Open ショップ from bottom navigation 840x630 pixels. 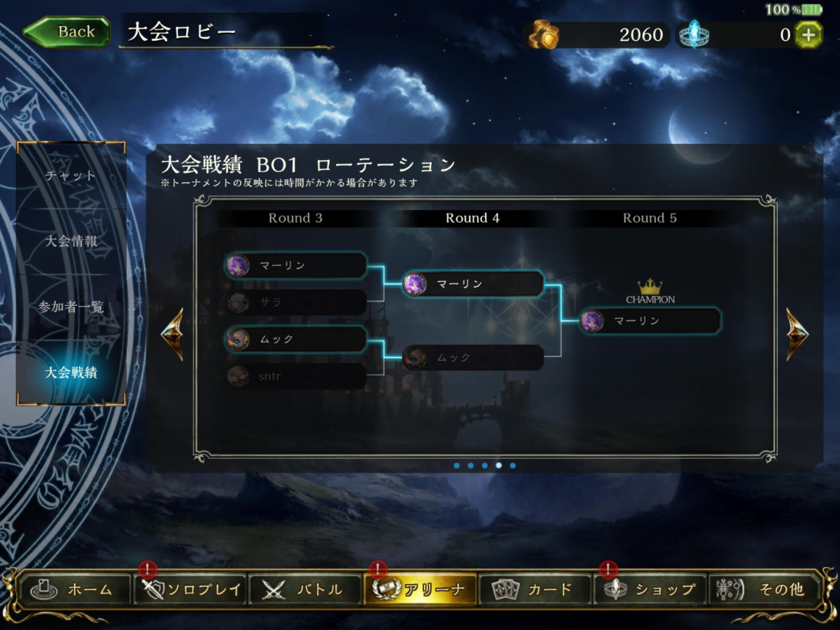(650, 589)
